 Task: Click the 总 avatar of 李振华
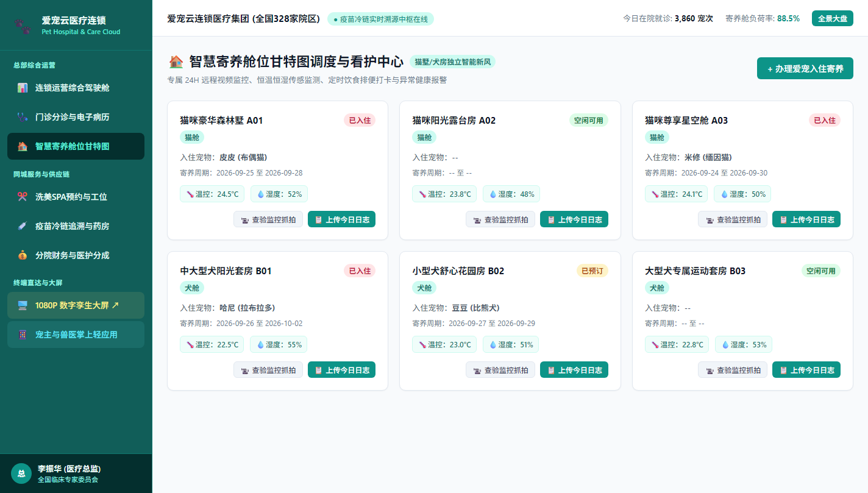coord(21,473)
